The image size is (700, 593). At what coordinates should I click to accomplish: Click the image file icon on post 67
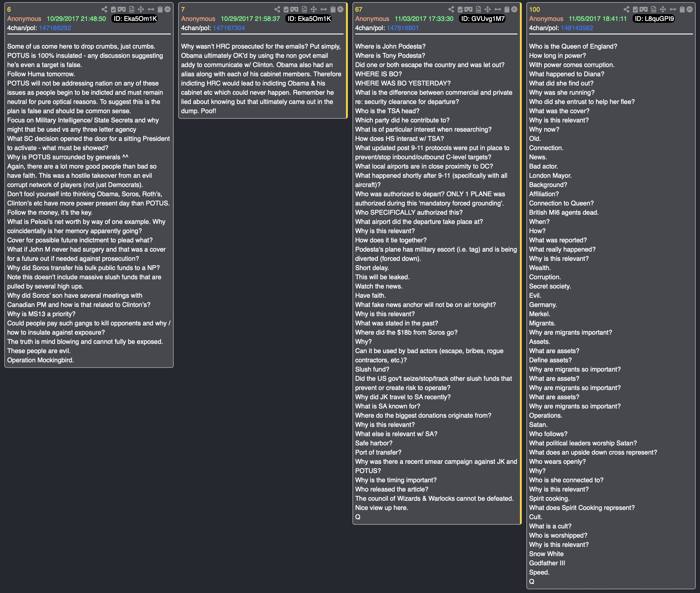(x=478, y=9)
